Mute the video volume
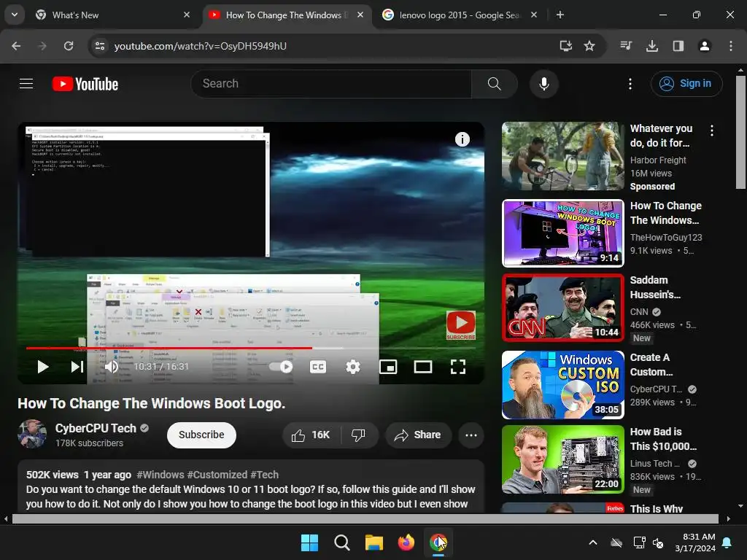Image resolution: width=747 pixels, height=560 pixels. coord(112,367)
